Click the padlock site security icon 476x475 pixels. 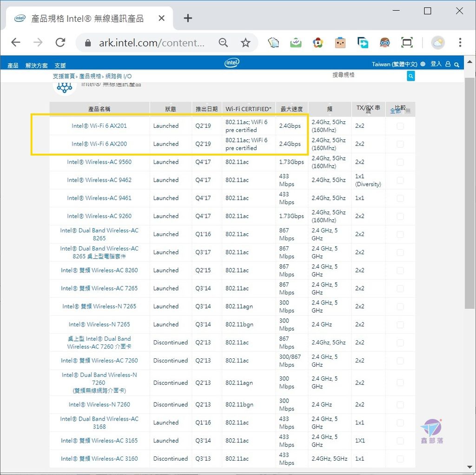click(88, 43)
